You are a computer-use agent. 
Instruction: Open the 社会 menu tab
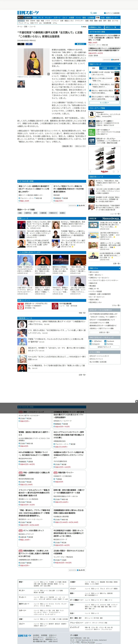103,18
